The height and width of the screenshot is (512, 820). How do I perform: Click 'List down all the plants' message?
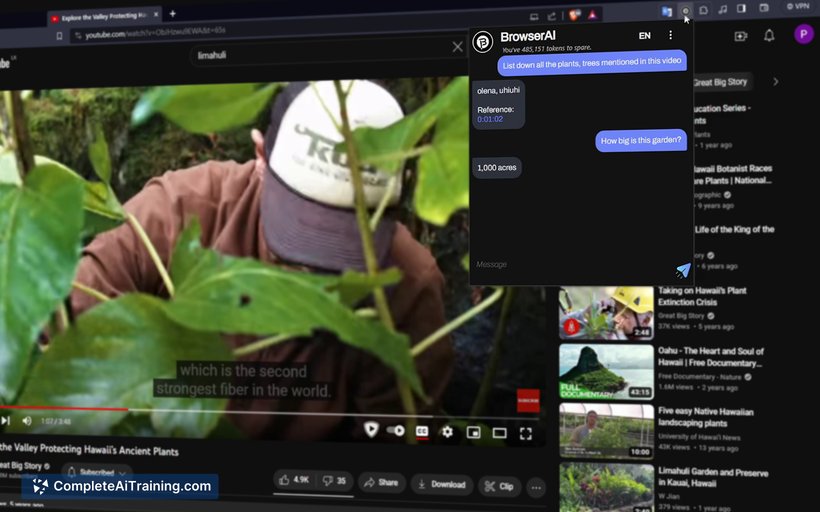click(x=591, y=63)
